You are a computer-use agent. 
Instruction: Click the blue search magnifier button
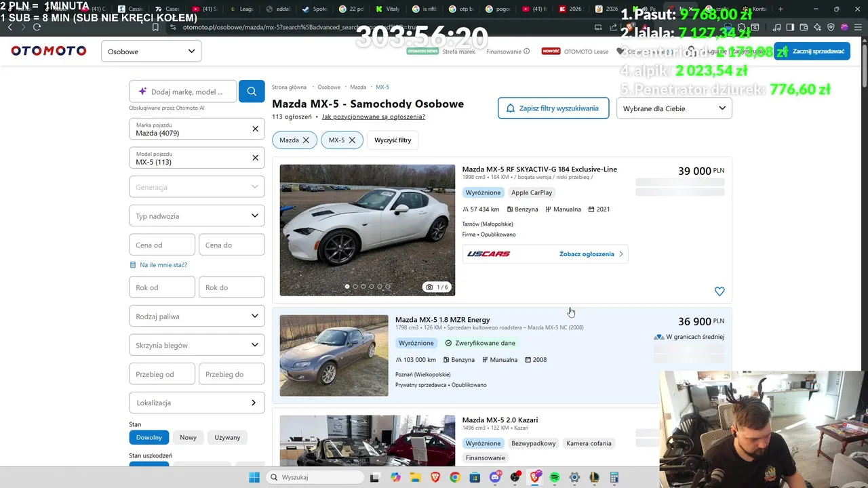click(252, 91)
